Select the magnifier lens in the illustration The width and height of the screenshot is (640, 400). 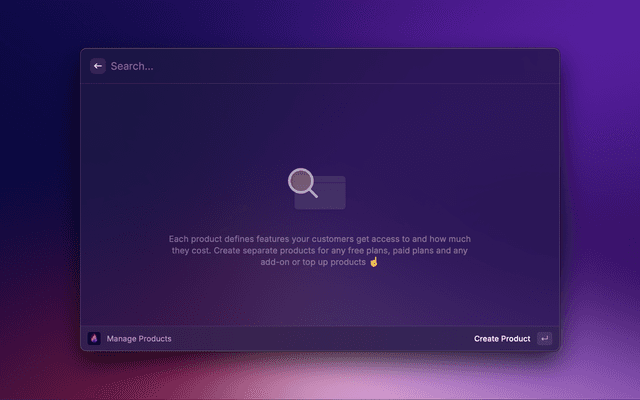(301, 181)
